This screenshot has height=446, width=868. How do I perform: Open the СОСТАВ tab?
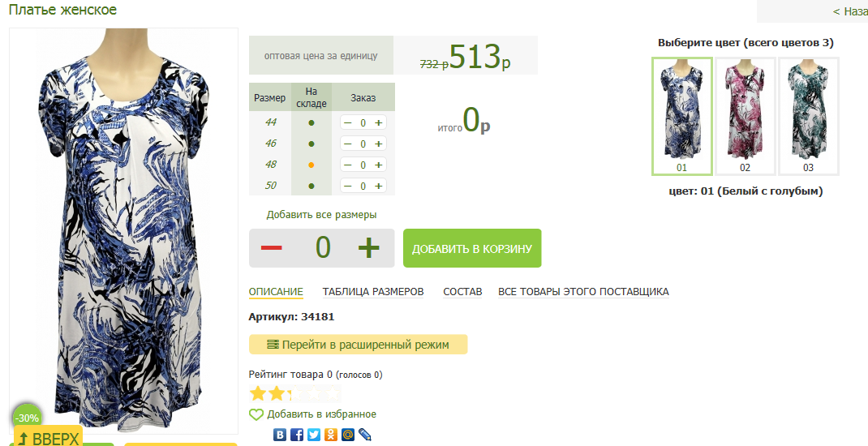462,292
